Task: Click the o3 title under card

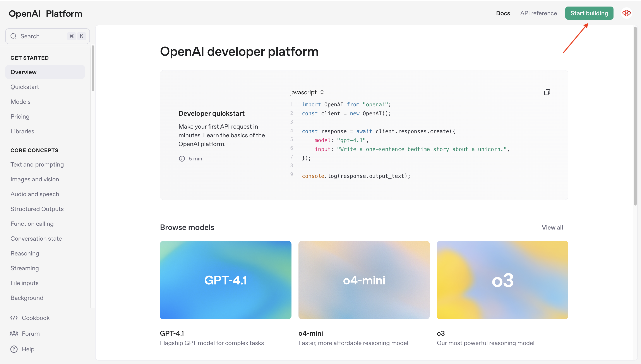Action: coord(440,333)
